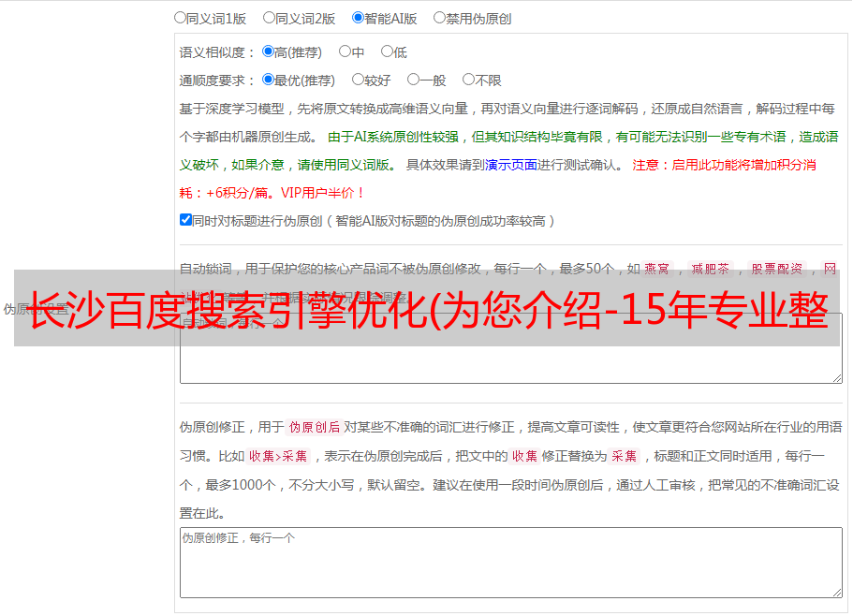Select the 同义词2版 radio option
Screen dimensions: 853x616
(x=269, y=18)
